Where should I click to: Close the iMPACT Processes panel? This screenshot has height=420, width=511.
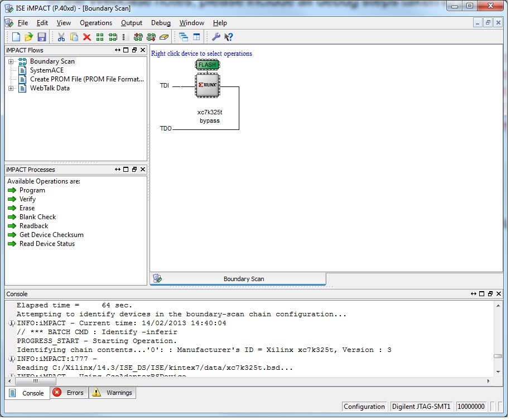pos(143,170)
